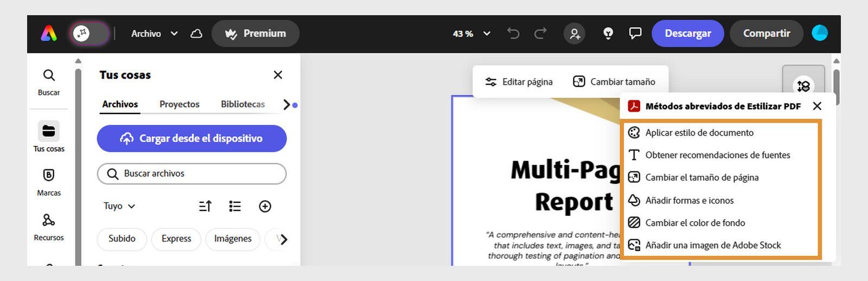Click Cargar desde el dispositivo

(x=192, y=138)
